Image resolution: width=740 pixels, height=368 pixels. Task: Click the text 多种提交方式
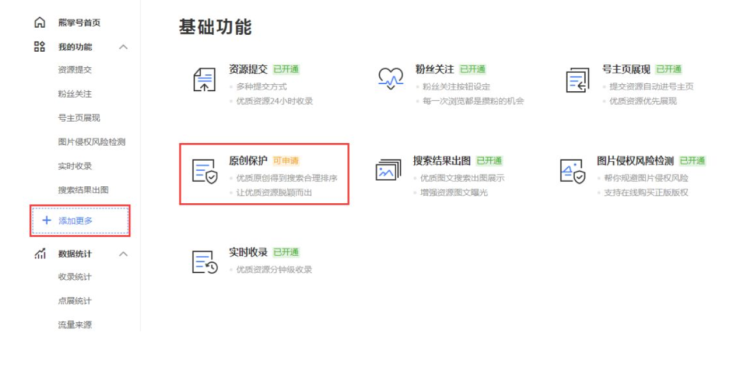[261, 87]
